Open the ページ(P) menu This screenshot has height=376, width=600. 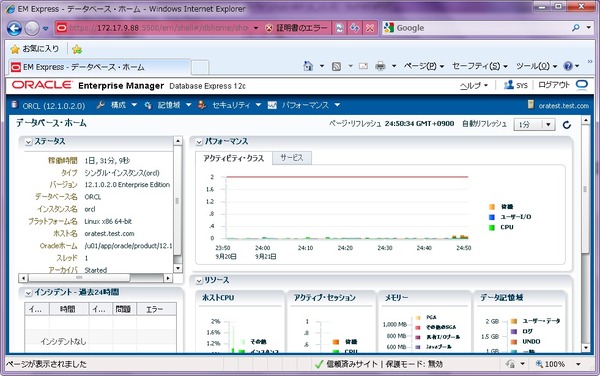tap(424, 66)
